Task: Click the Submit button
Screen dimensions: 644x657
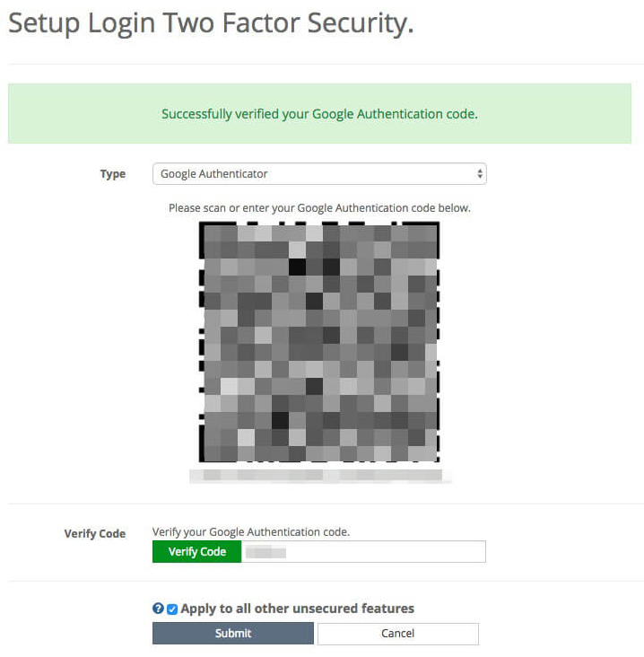Action: tap(233, 633)
